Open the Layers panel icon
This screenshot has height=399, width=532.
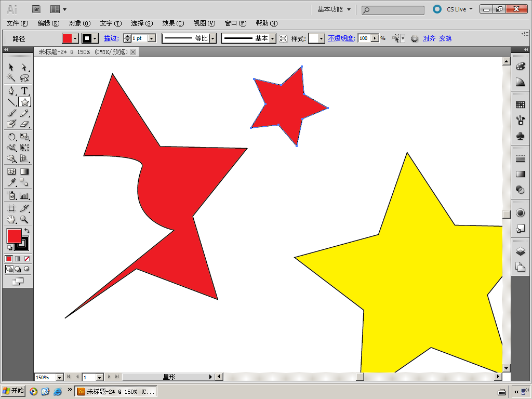tap(520, 251)
